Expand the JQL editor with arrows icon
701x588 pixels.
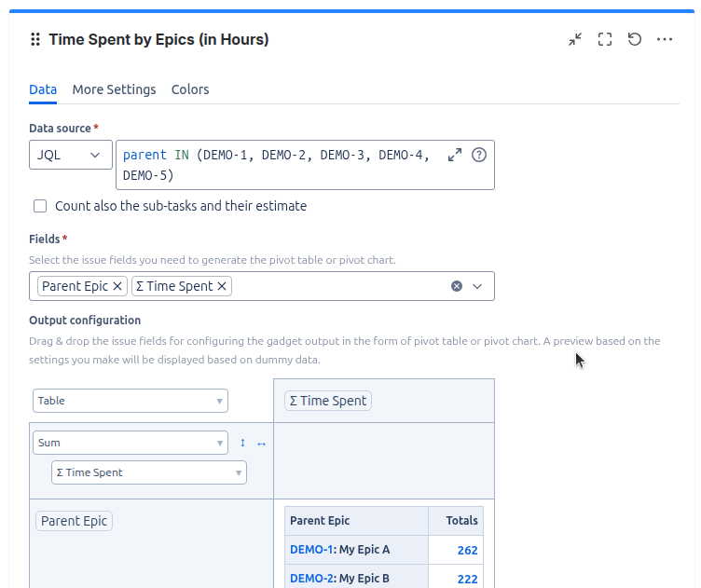[x=455, y=155]
